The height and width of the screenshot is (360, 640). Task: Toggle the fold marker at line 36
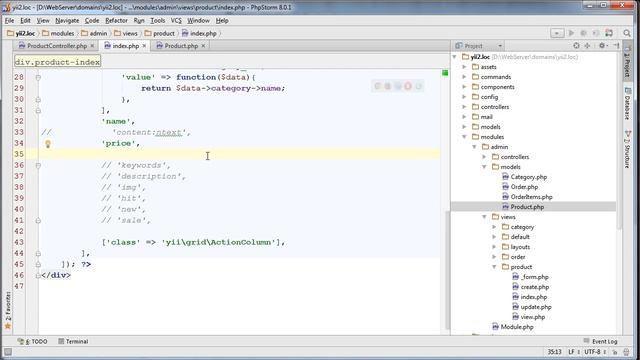click(x=38, y=165)
